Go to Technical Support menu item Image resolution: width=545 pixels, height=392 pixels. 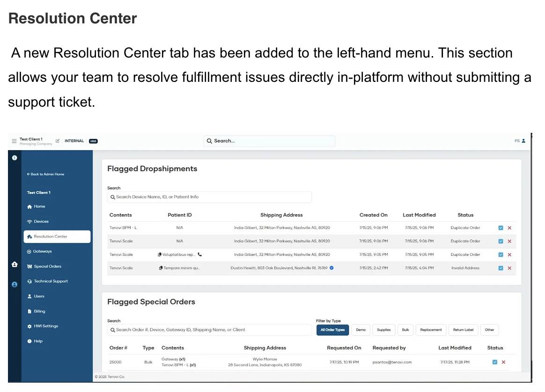click(51, 282)
